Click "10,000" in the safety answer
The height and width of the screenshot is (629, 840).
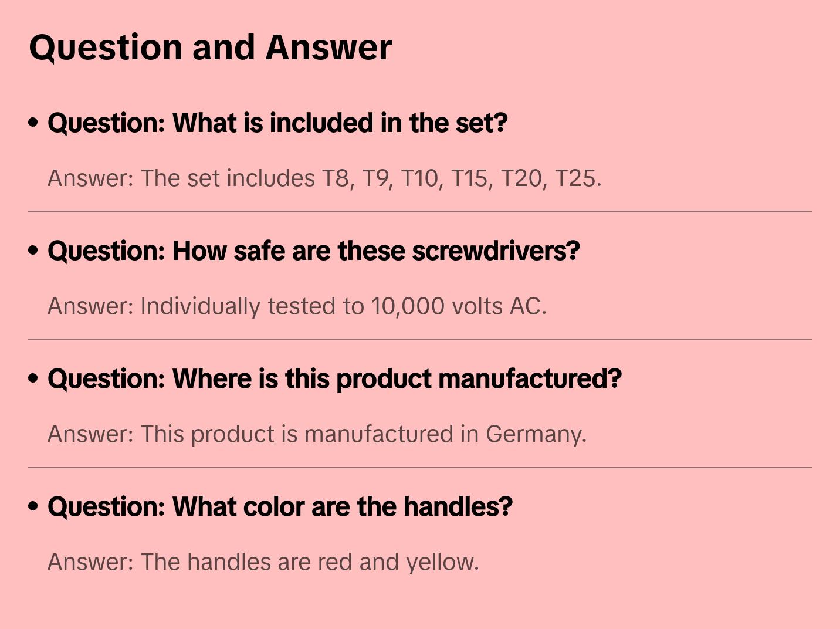tap(407, 306)
